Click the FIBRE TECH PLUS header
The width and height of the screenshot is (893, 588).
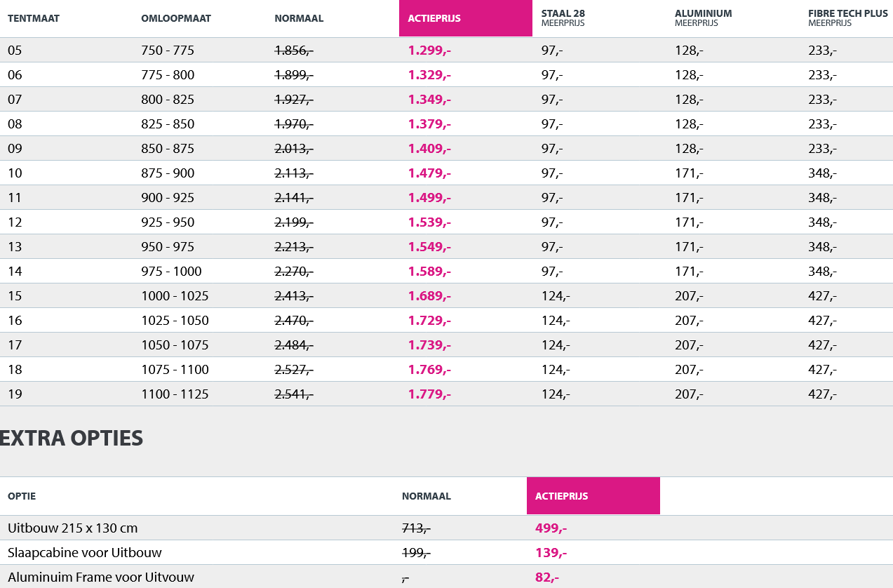click(847, 18)
